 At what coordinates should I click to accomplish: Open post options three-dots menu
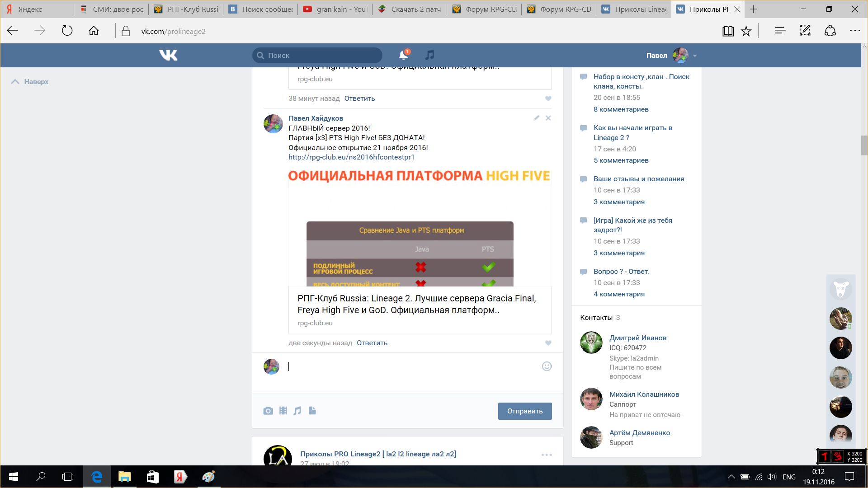pos(547,455)
